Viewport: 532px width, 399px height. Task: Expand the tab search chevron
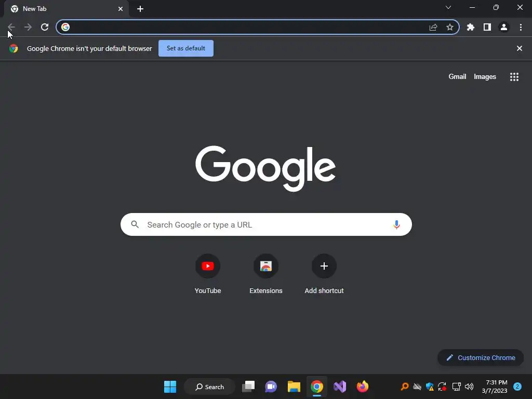click(x=448, y=7)
